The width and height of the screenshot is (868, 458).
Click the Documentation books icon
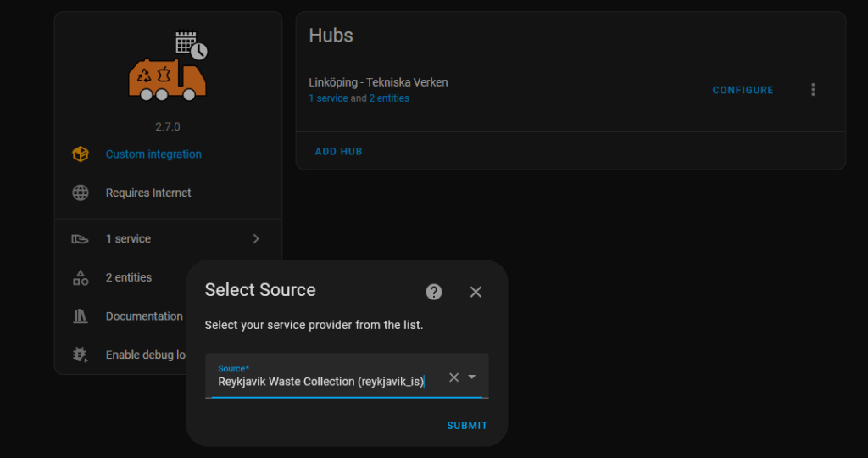tap(81, 316)
